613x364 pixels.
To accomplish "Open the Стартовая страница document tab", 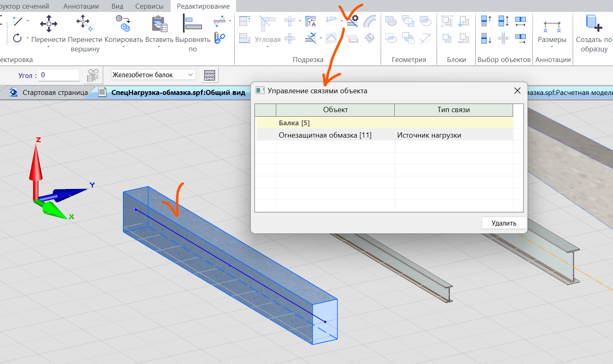I will [55, 92].
